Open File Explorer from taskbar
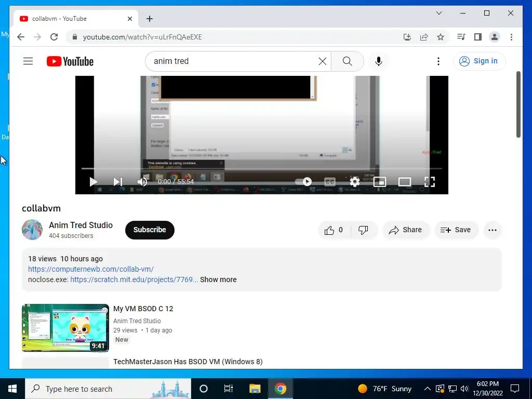 255,389
